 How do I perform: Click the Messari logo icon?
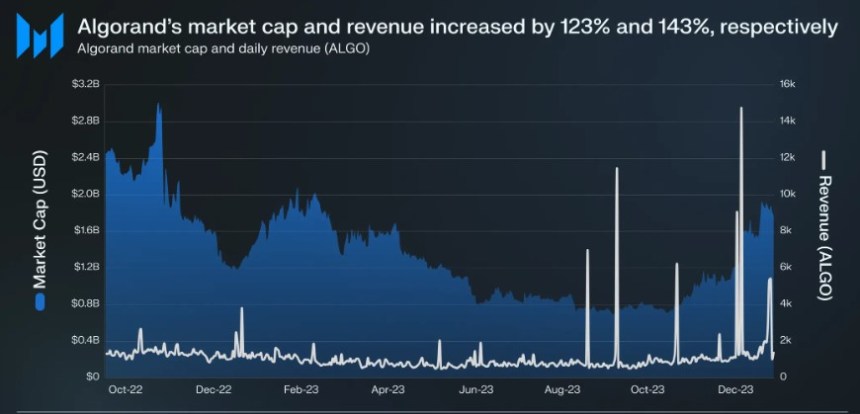coord(40,36)
